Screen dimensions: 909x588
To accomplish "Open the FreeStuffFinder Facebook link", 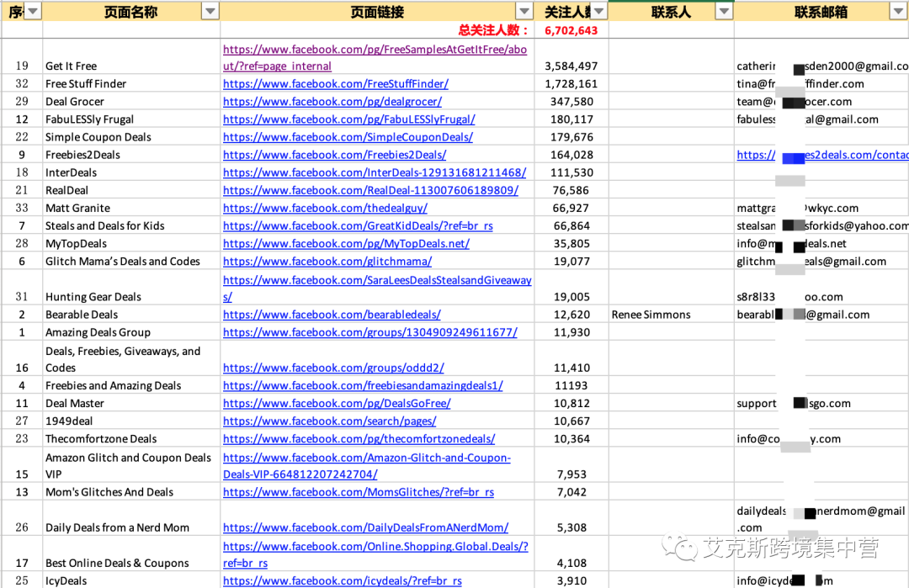I will [336, 83].
